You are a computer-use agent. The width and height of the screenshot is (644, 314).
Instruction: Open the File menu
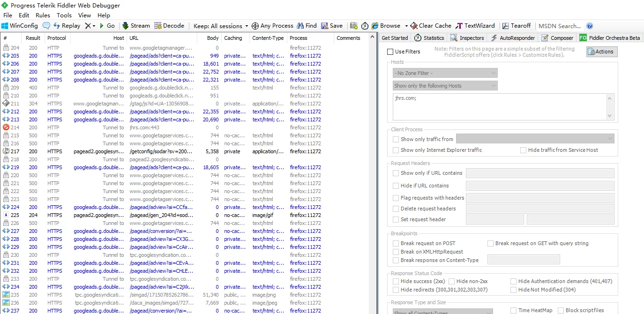point(8,15)
